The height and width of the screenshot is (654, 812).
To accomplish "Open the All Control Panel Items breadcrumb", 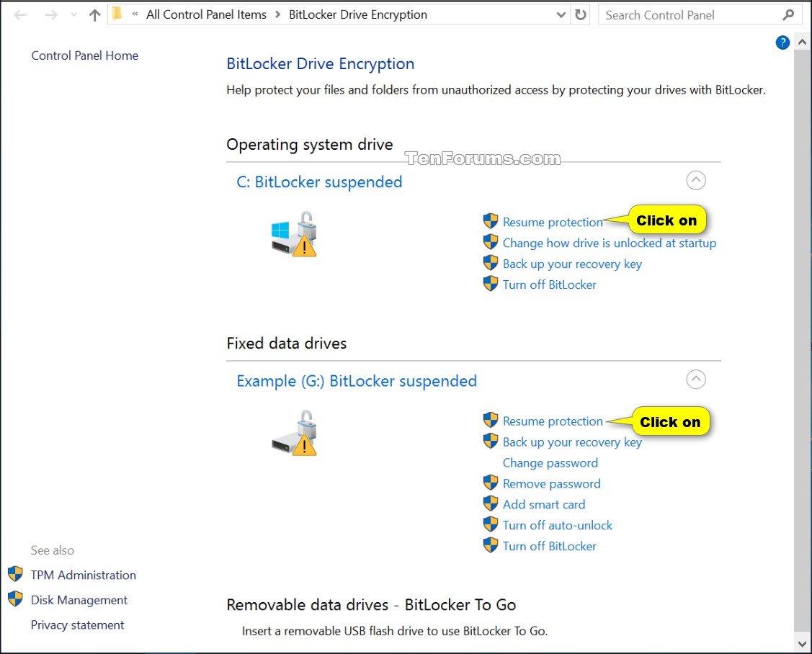I will click(206, 14).
